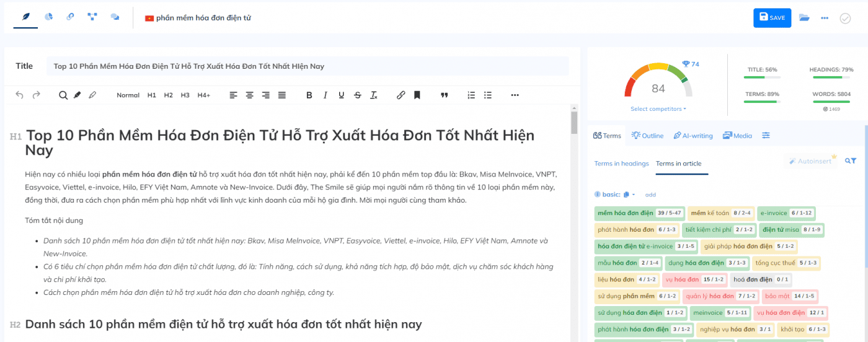Toggle bold formatting
The width and height of the screenshot is (868, 342).
pyautogui.click(x=309, y=95)
